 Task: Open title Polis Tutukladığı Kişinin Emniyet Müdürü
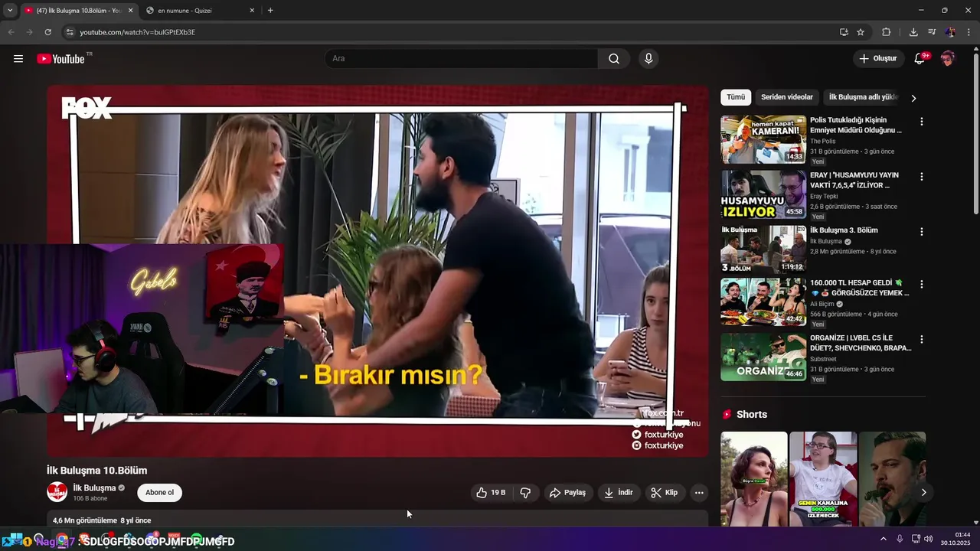(x=856, y=126)
